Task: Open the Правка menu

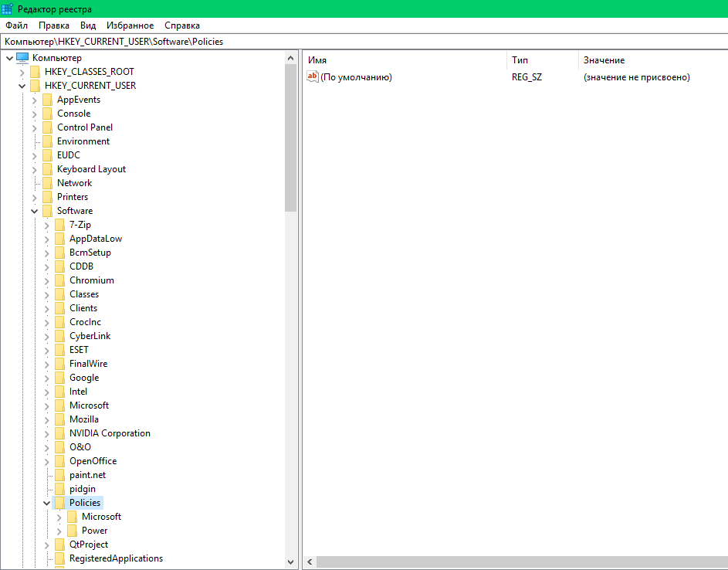Action: [54, 25]
